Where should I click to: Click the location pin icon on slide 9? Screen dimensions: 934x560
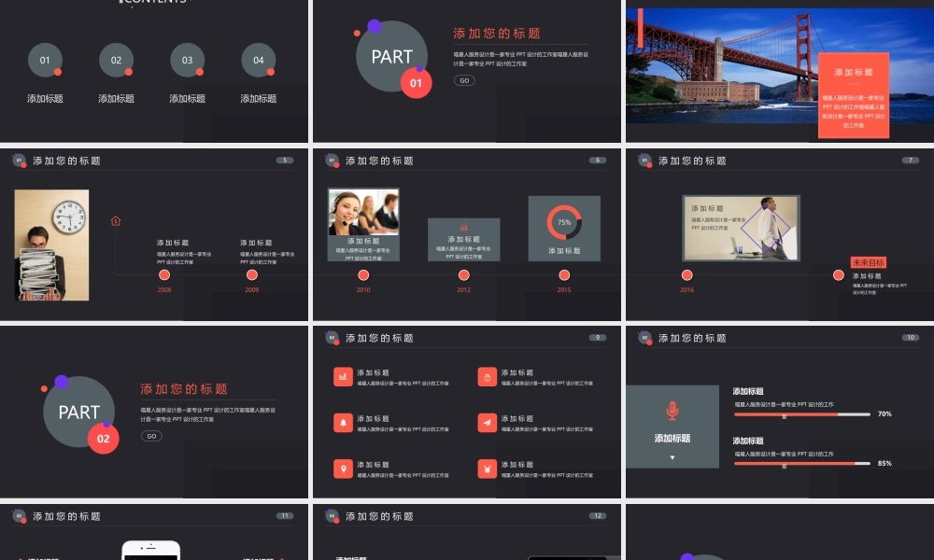(343, 469)
